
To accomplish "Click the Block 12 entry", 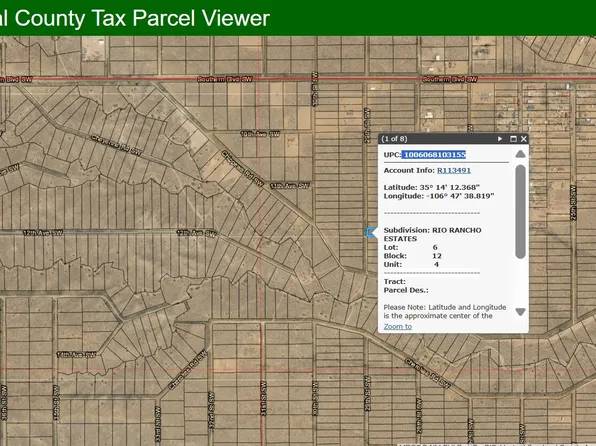I will pos(412,256).
